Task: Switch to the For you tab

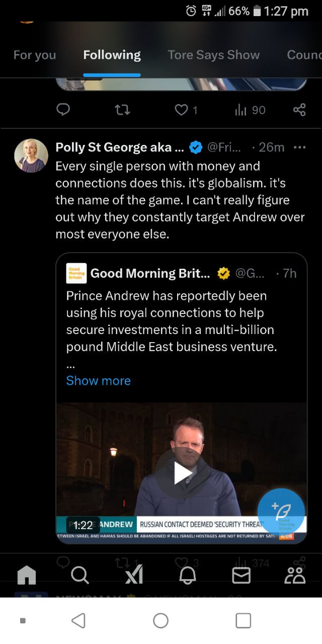Action: click(35, 55)
